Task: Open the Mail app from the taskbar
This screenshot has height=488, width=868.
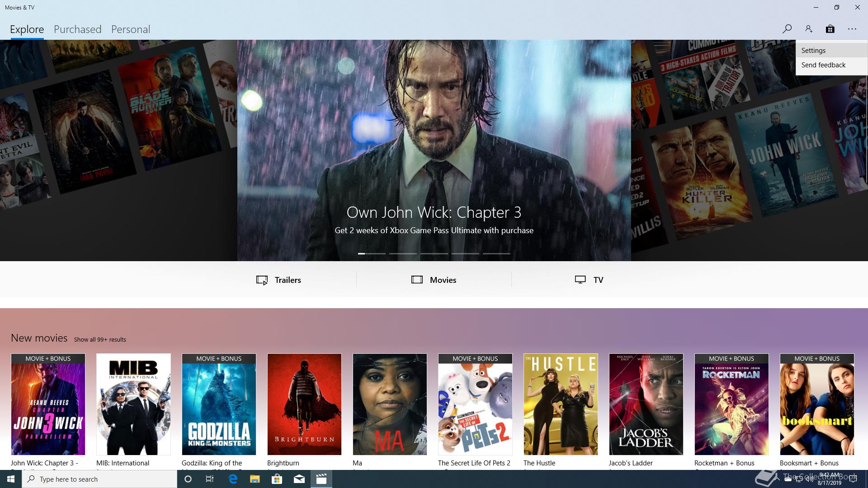Action: pyautogui.click(x=299, y=479)
